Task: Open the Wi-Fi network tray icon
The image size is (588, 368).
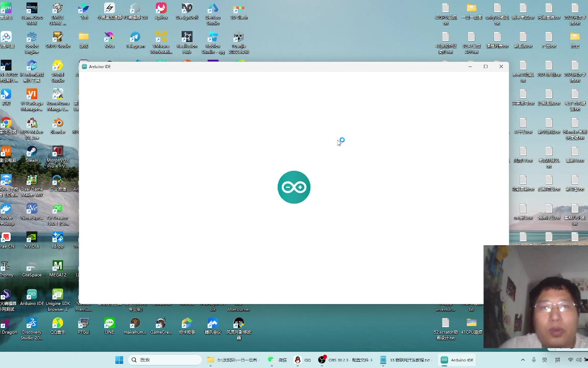Action: 570,360
